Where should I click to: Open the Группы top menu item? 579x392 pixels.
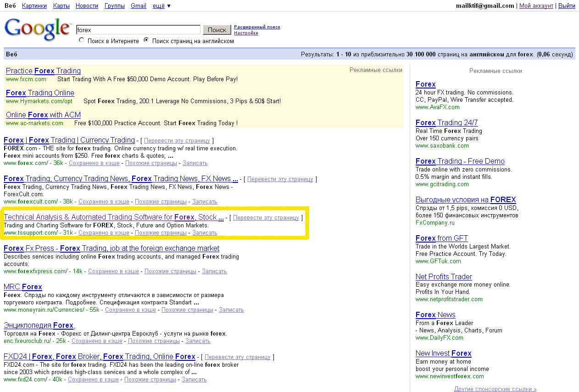pos(115,6)
